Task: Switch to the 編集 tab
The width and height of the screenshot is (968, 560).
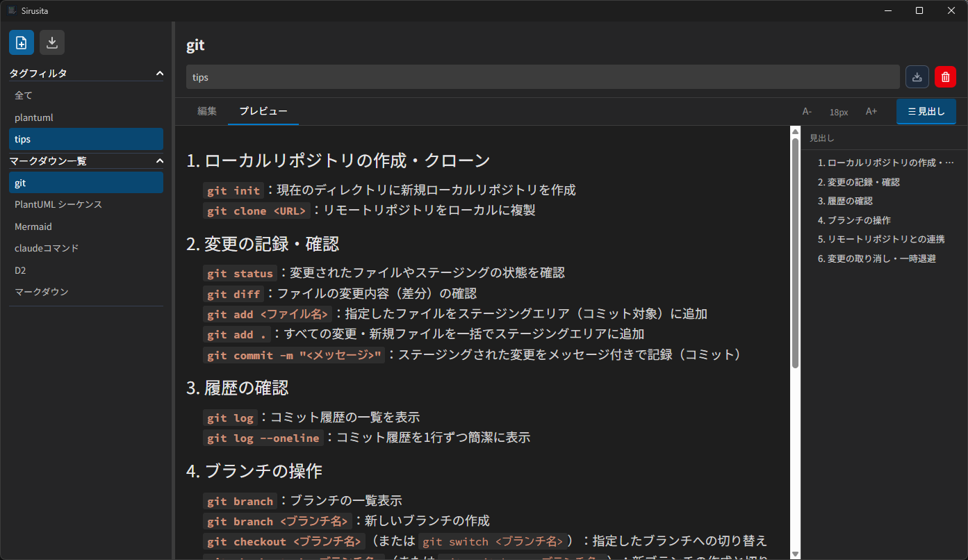Action: [x=207, y=111]
